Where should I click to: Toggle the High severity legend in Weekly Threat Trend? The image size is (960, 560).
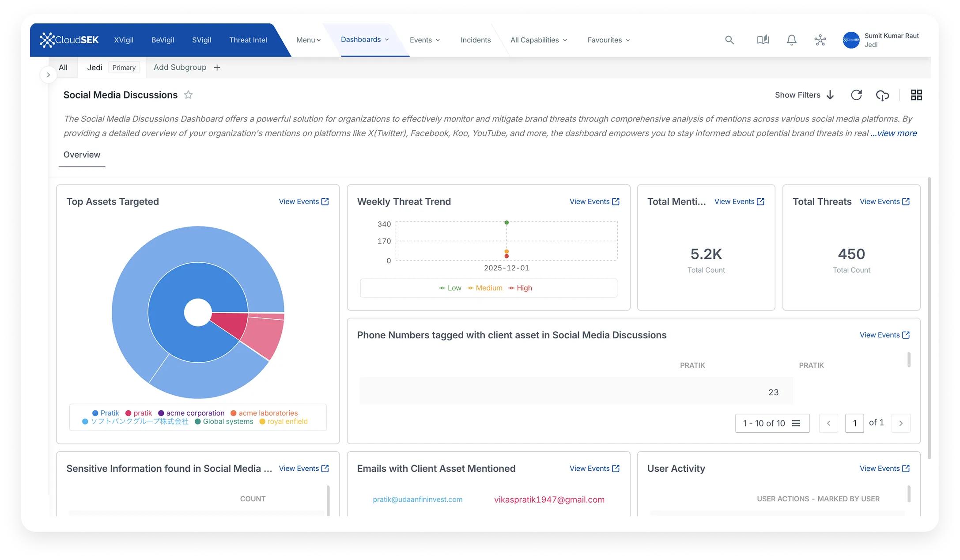[520, 288]
